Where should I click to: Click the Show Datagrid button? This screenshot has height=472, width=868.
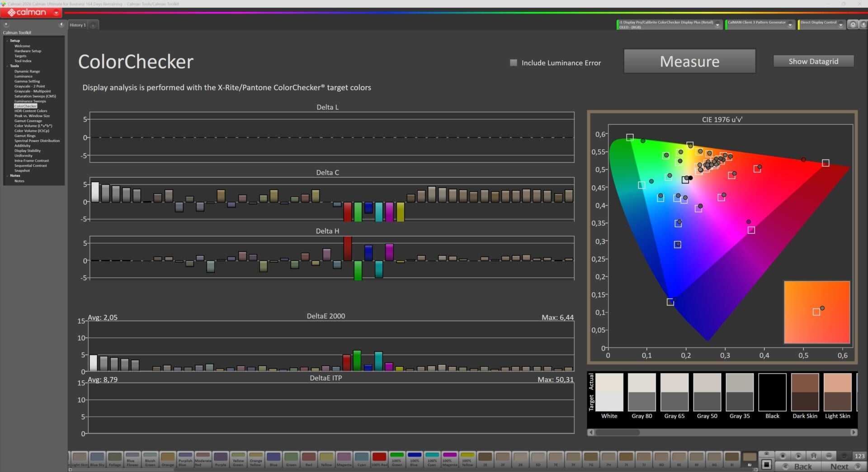(x=813, y=61)
